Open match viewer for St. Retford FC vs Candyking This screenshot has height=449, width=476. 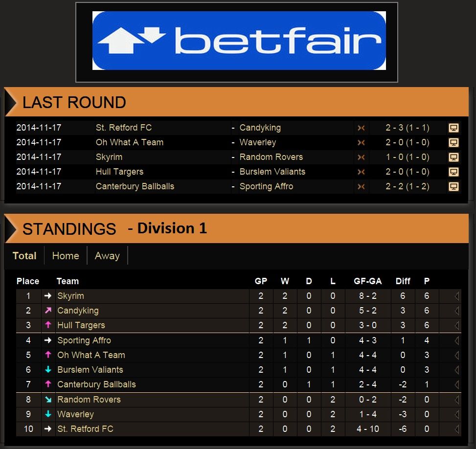tap(453, 128)
